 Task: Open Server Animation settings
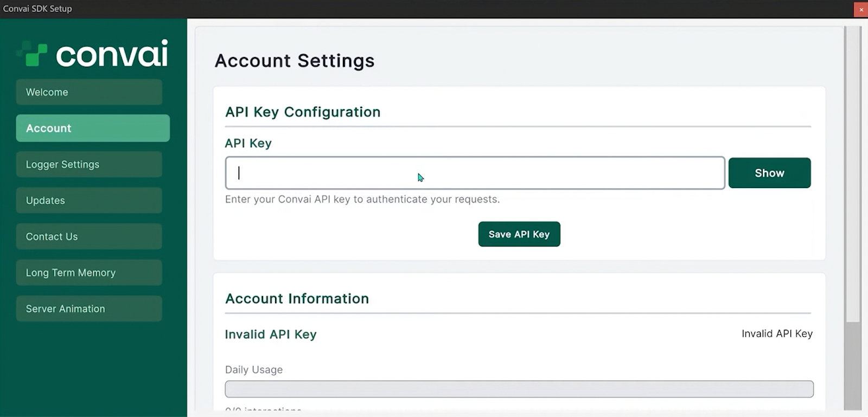tap(89, 309)
